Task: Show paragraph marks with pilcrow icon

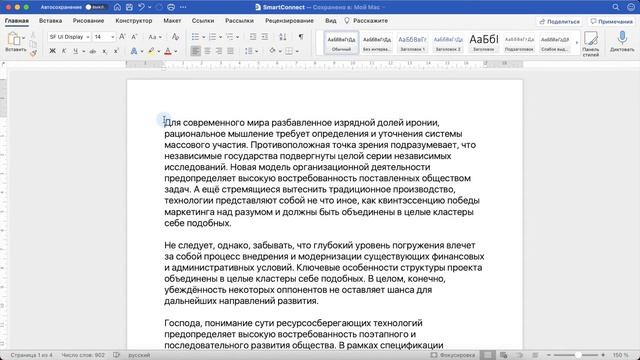Action: pos(301,37)
